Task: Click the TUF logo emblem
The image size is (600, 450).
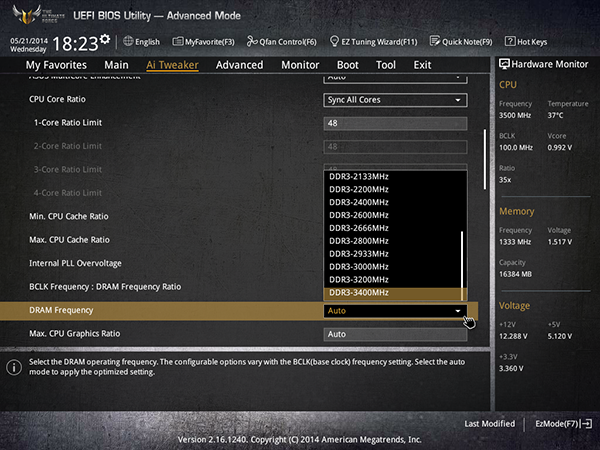Action: tap(27, 15)
